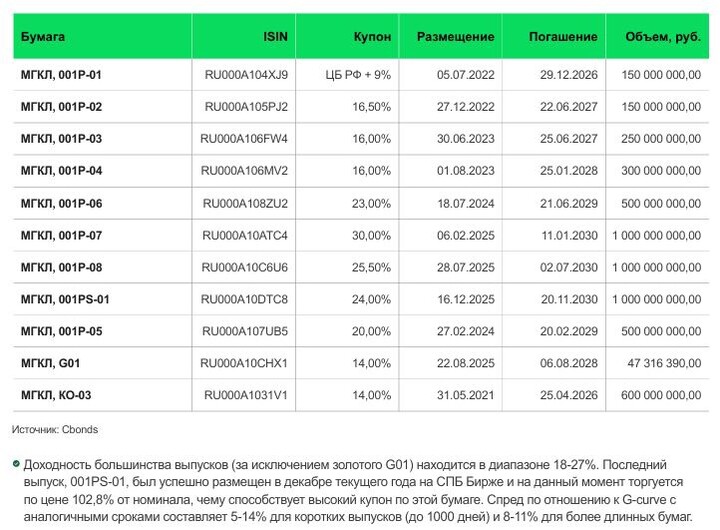Click the МГКЛ, 001PS-01 bond name

(65, 299)
